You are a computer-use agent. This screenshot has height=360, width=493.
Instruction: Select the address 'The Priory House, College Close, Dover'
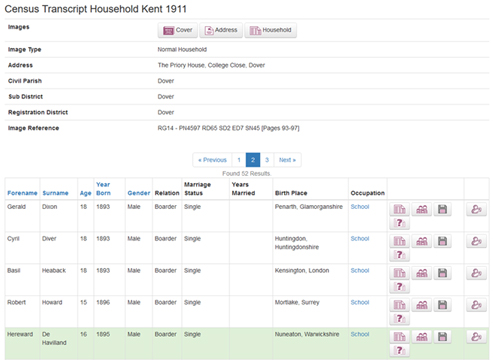tap(211, 65)
